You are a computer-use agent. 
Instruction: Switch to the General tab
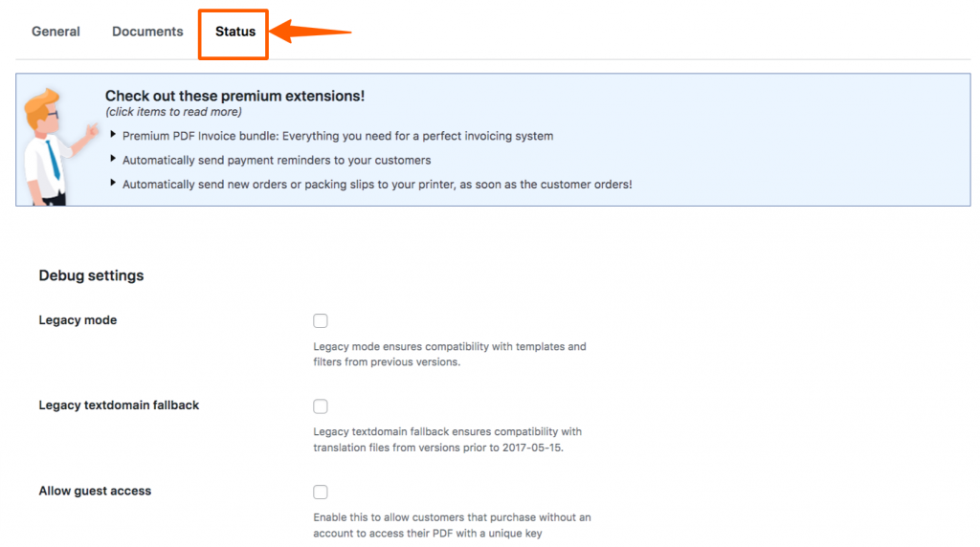(x=56, y=32)
